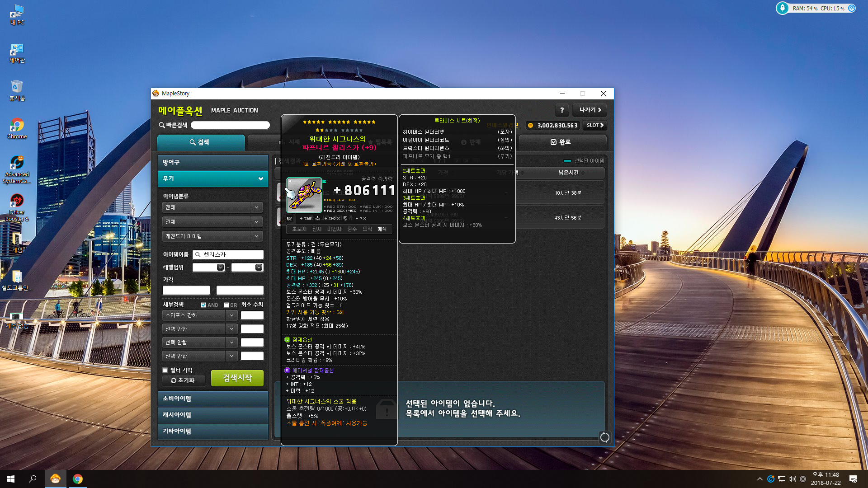This screenshot has width=868, height=488.
Task: Open the 스타포스 강화 detail dropdown
Action: [x=200, y=315]
